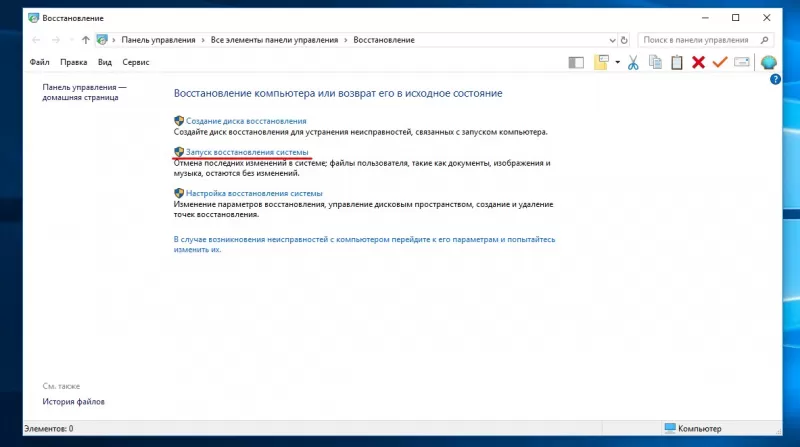This screenshot has width=800, height=447.
Task: Click the back navigation arrow
Action: pos(36,40)
